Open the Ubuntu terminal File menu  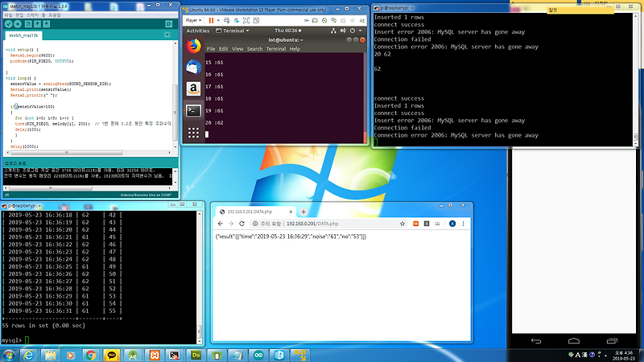click(x=211, y=49)
